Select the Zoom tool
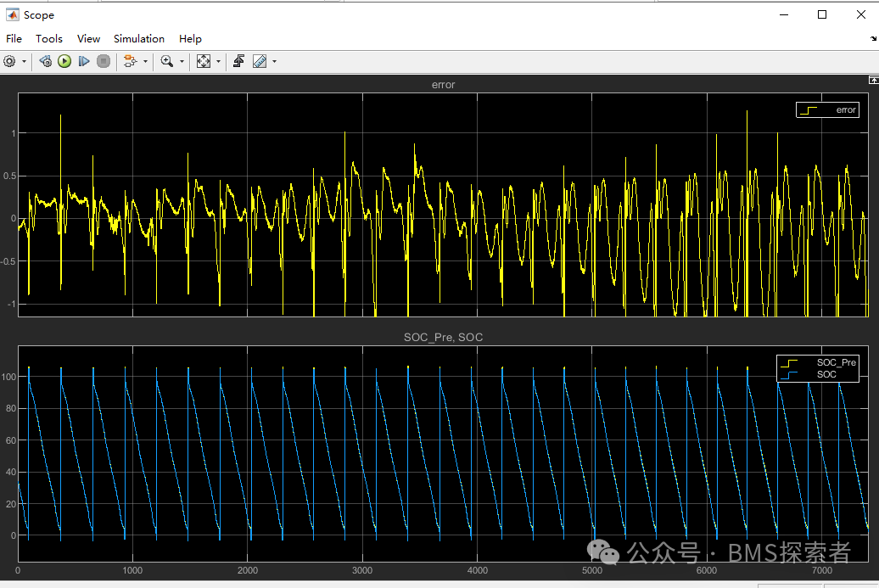This screenshot has height=588, width=879. (166, 61)
